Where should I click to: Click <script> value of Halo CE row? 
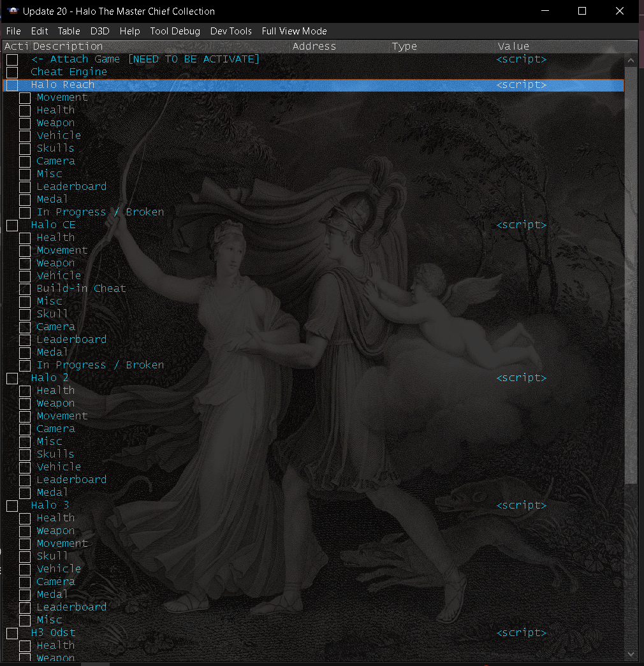521,225
